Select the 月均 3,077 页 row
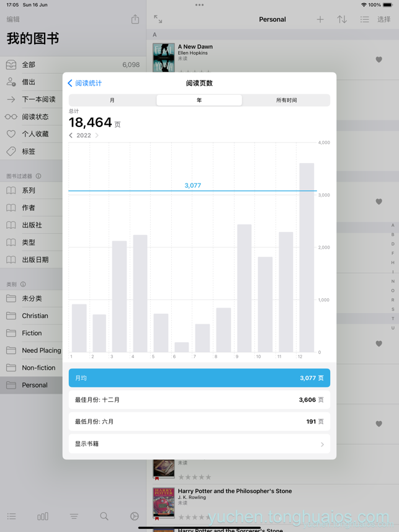This screenshot has height=532, width=399. tap(199, 378)
